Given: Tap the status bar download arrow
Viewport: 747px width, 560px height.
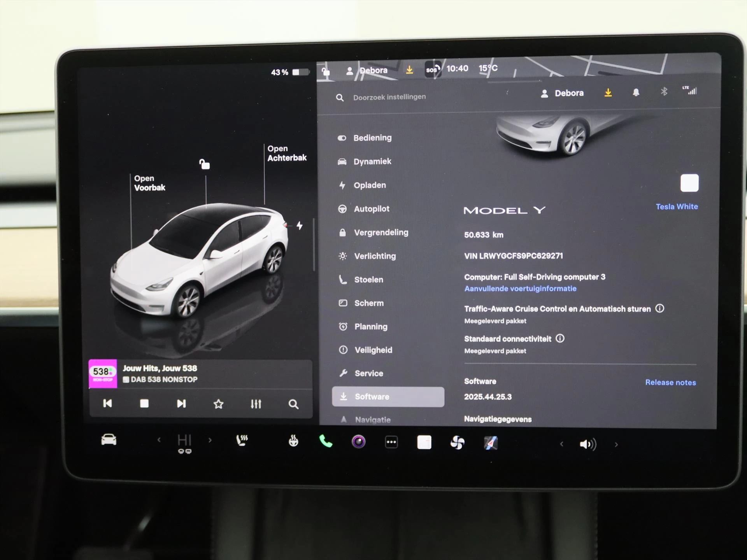Looking at the screenshot, I should click(x=409, y=70).
